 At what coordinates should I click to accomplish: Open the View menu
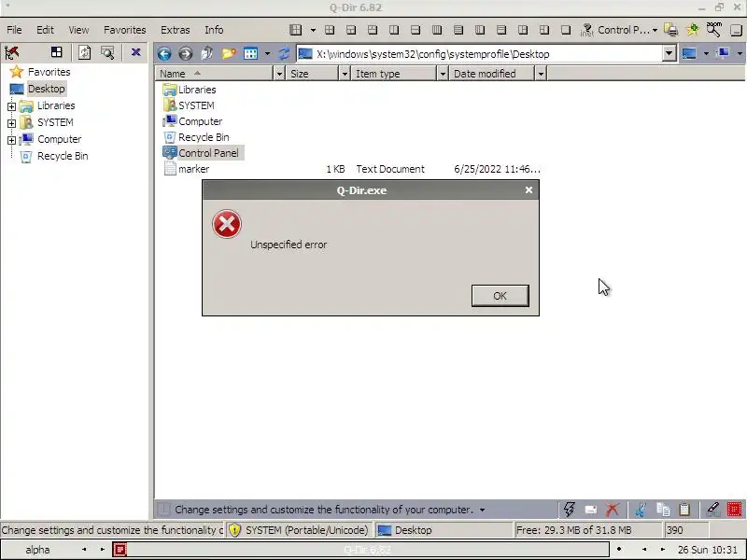(x=78, y=30)
